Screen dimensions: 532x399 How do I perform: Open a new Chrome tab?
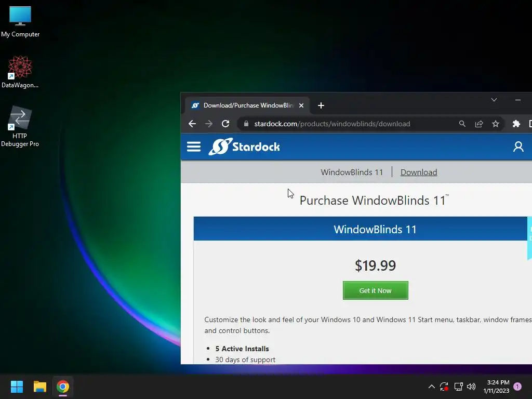321,105
